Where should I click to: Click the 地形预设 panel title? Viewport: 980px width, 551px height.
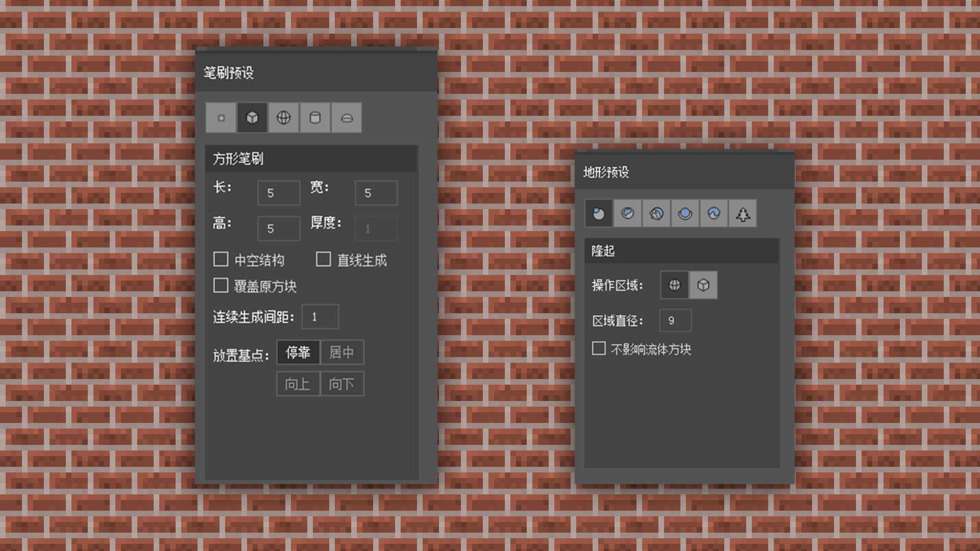coord(606,172)
